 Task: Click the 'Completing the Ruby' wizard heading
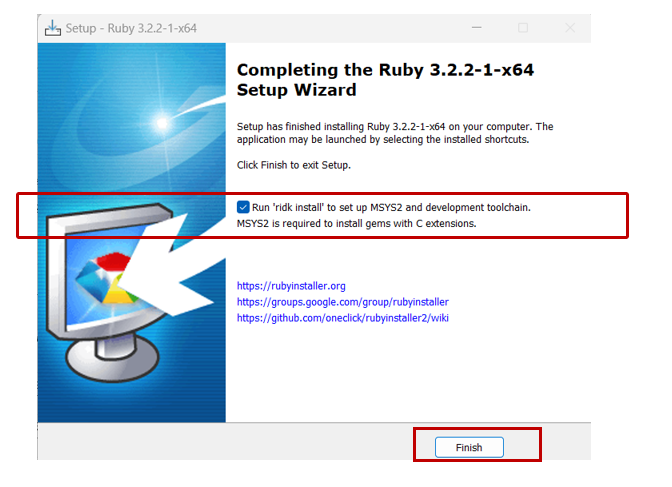[385, 80]
